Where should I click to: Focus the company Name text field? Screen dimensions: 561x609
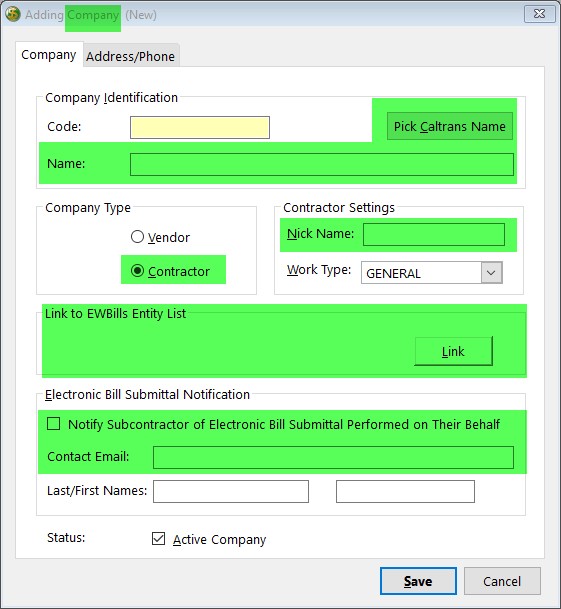pos(322,164)
